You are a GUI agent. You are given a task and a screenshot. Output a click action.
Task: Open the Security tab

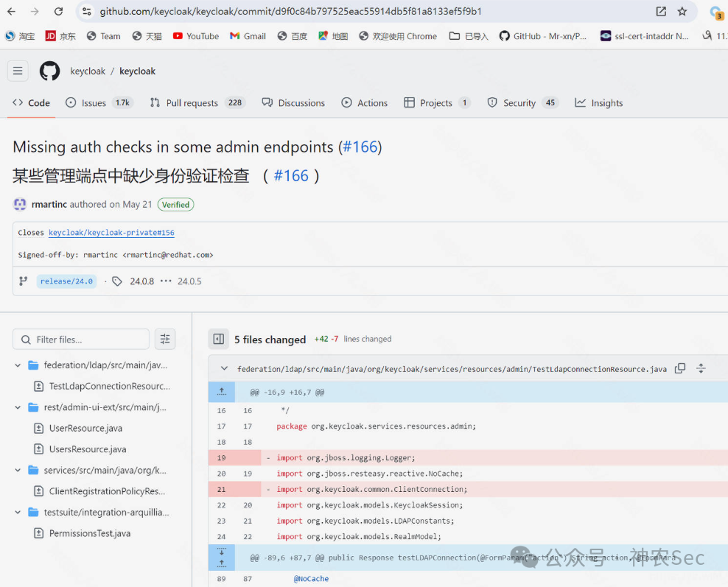click(522, 103)
